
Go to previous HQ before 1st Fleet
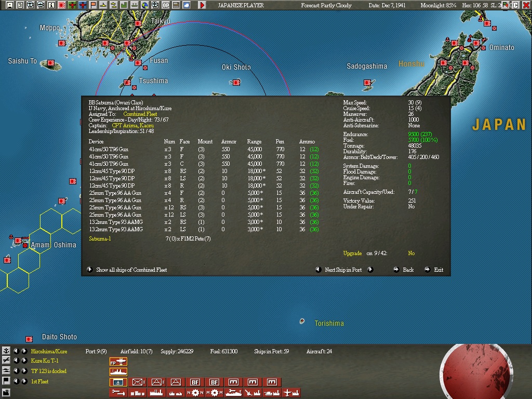pyautogui.click(x=16, y=381)
